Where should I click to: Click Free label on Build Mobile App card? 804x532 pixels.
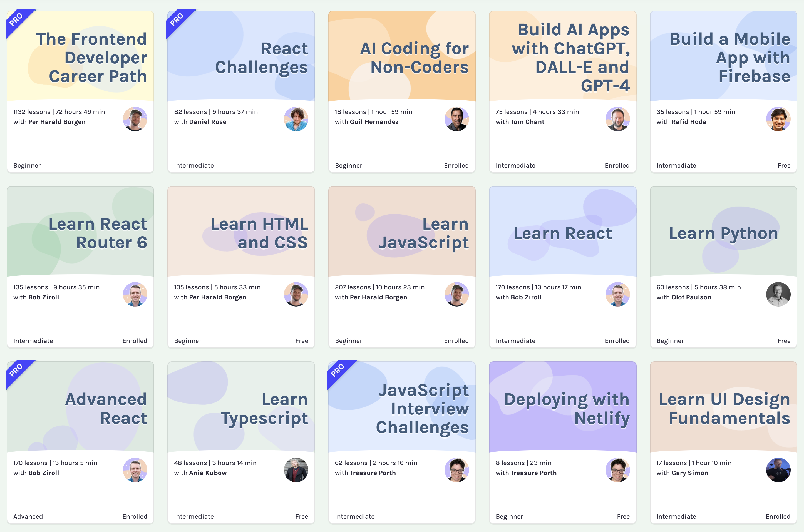coord(784,166)
